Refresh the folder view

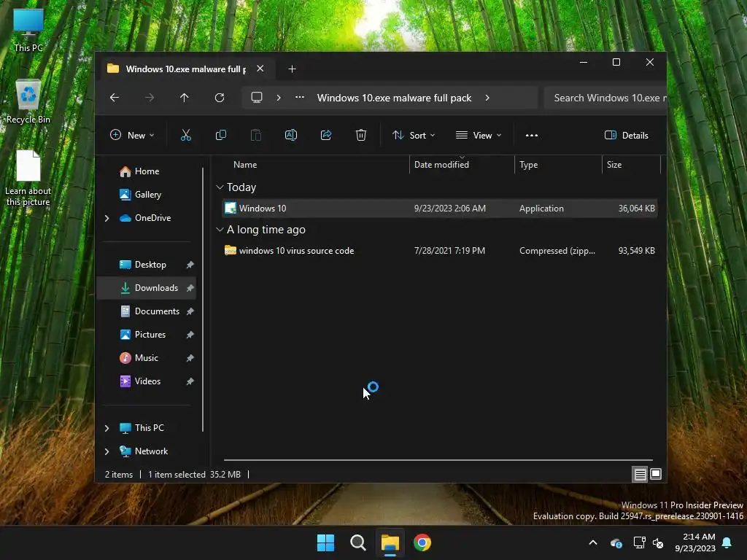[220, 98]
